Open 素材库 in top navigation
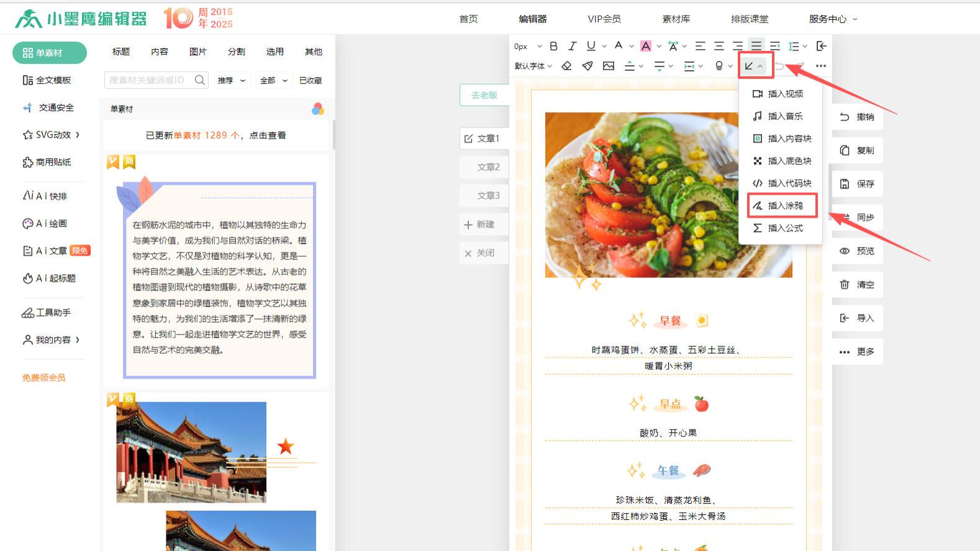Image resolution: width=980 pixels, height=551 pixels. pyautogui.click(x=676, y=19)
